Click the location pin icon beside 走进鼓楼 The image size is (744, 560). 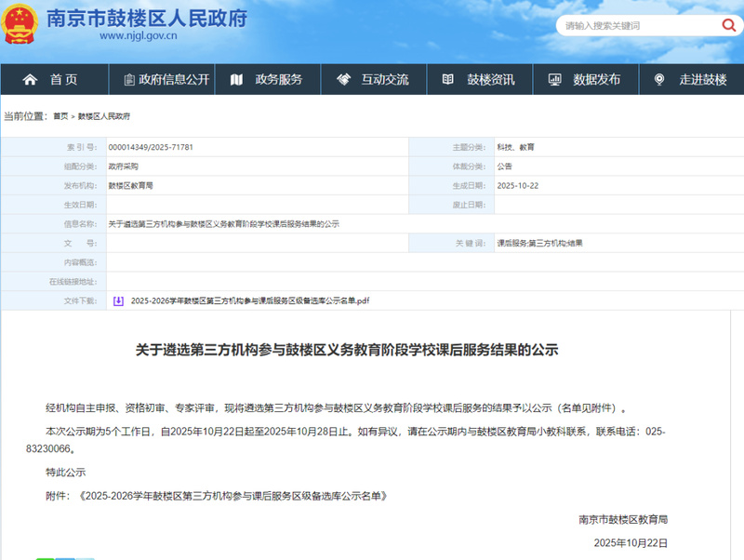658,79
